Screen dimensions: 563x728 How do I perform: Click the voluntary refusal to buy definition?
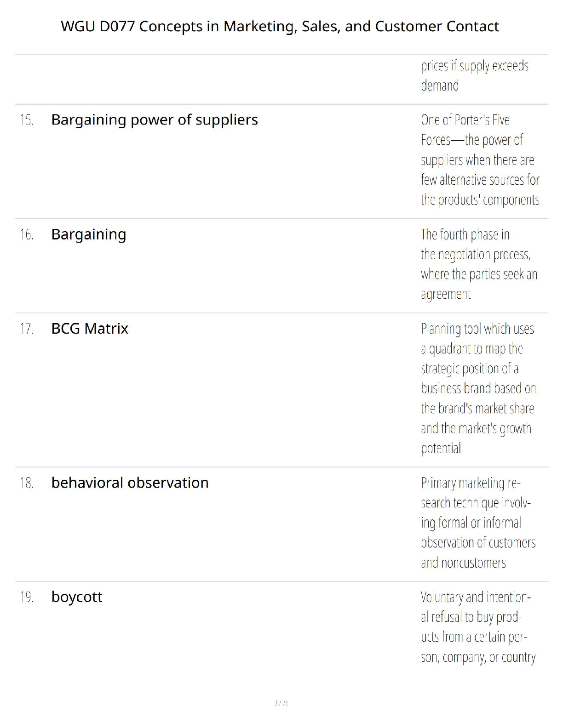(x=478, y=627)
